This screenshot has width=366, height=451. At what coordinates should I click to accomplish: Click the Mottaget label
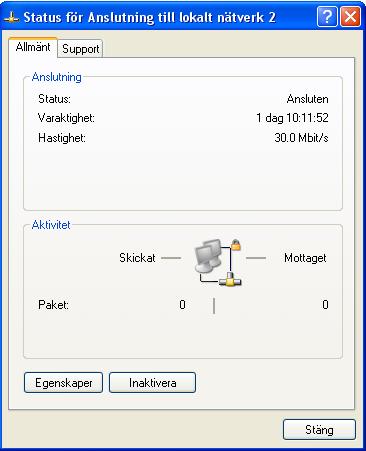(305, 258)
